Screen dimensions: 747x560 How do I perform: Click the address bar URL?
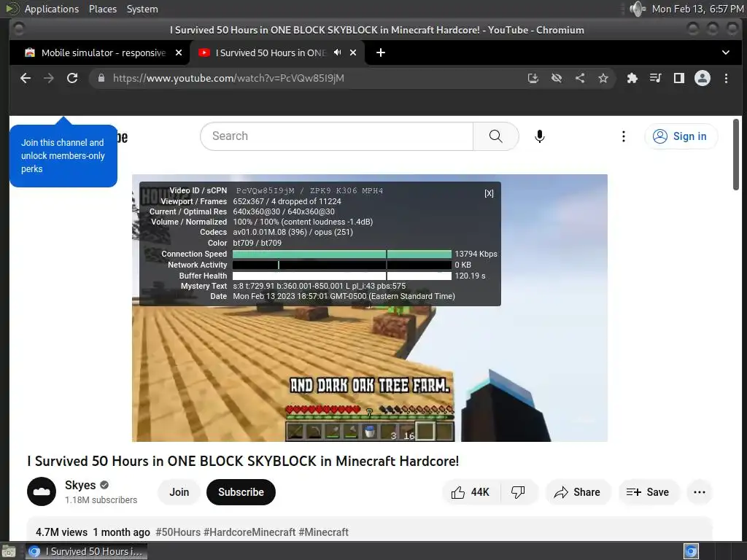[228, 78]
